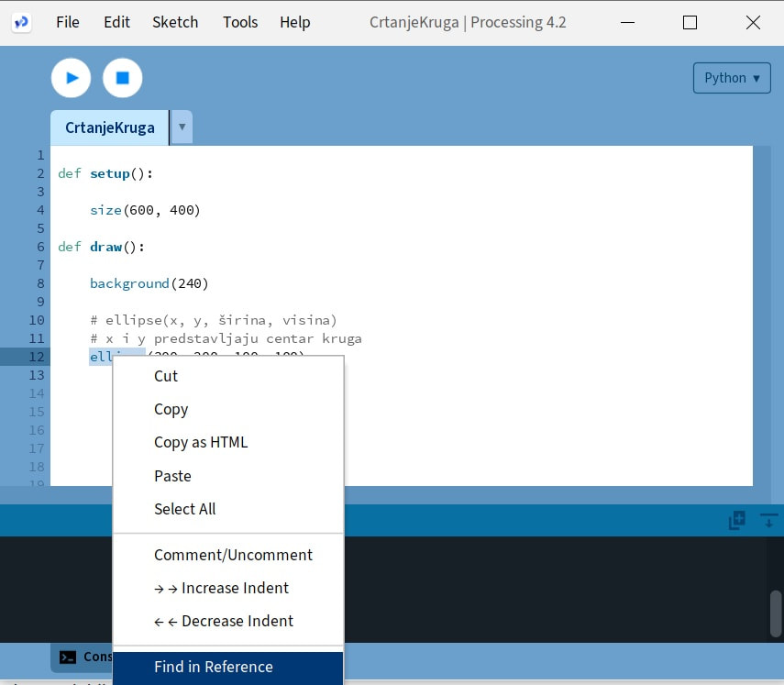Click the 'size' keyword on line 4
The width and height of the screenshot is (784, 685).
coord(105,210)
